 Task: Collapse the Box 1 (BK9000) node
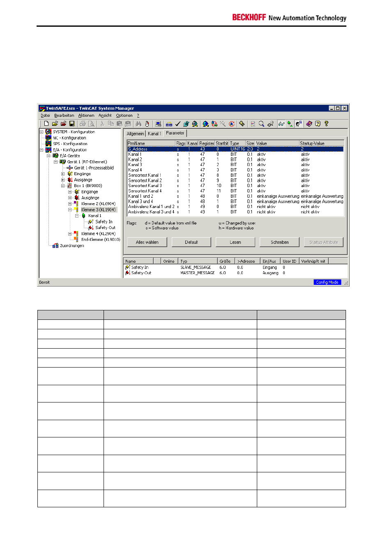(63, 186)
